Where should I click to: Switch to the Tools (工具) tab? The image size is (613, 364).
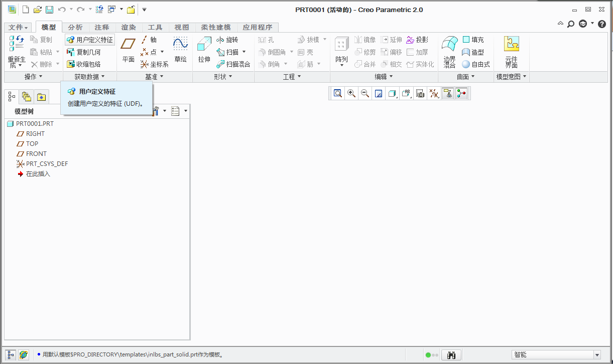[155, 28]
